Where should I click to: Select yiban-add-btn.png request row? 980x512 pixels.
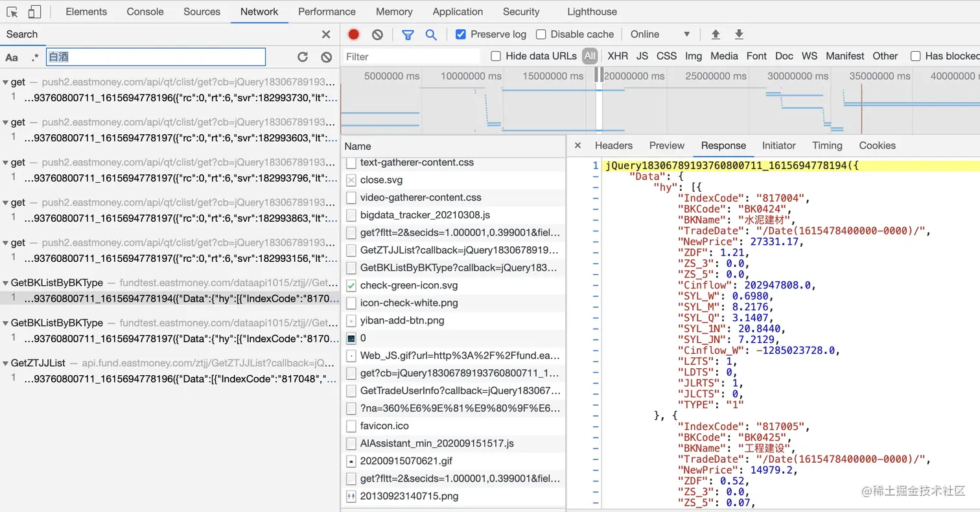pyautogui.click(x=453, y=320)
